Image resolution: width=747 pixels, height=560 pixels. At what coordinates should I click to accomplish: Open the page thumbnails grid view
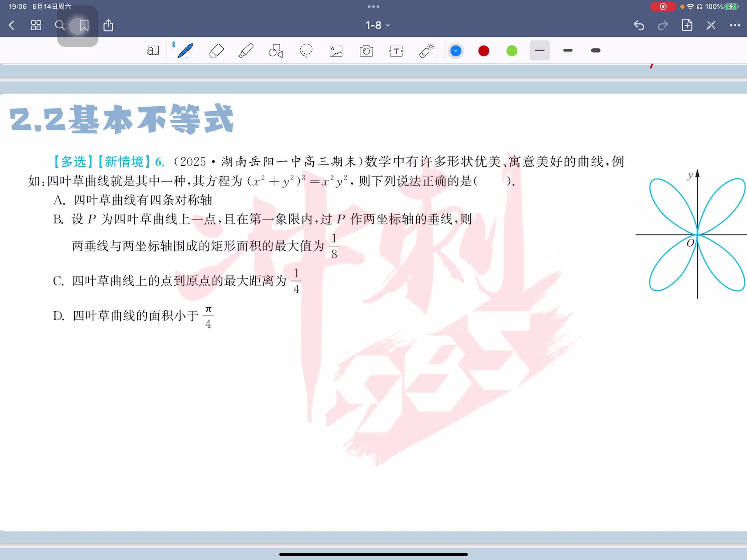click(36, 26)
